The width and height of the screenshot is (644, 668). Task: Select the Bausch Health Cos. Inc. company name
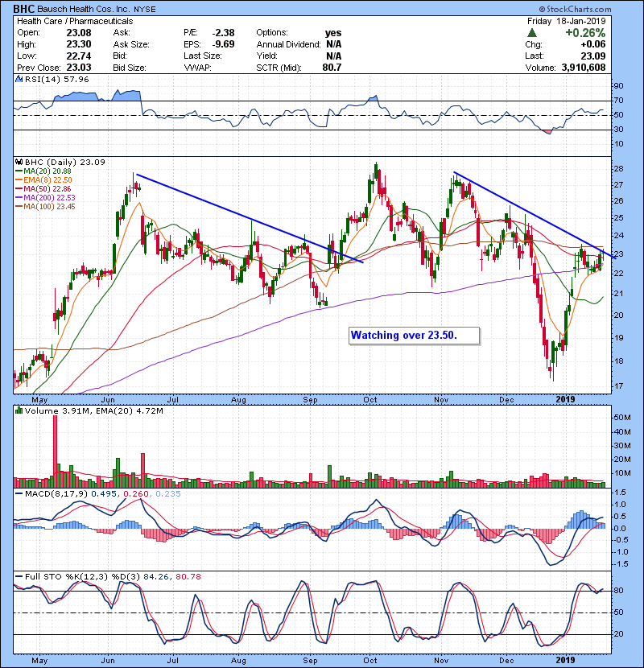(84, 9)
